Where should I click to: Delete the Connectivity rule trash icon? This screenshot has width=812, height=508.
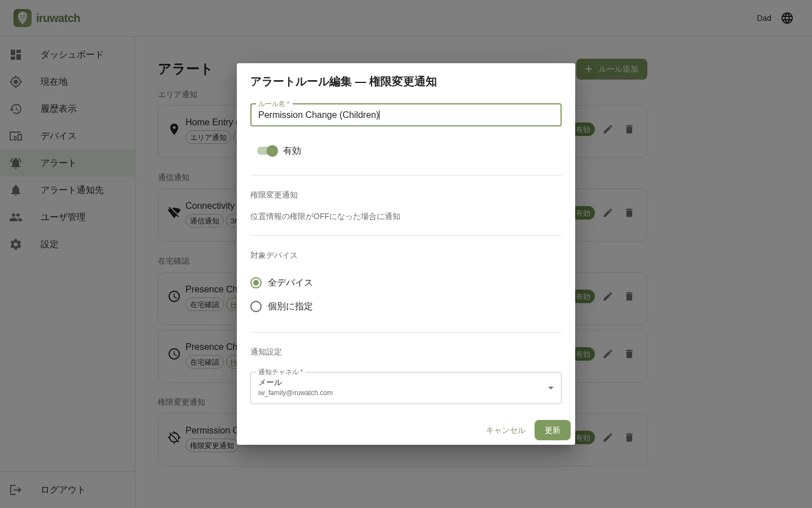(629, 213)
